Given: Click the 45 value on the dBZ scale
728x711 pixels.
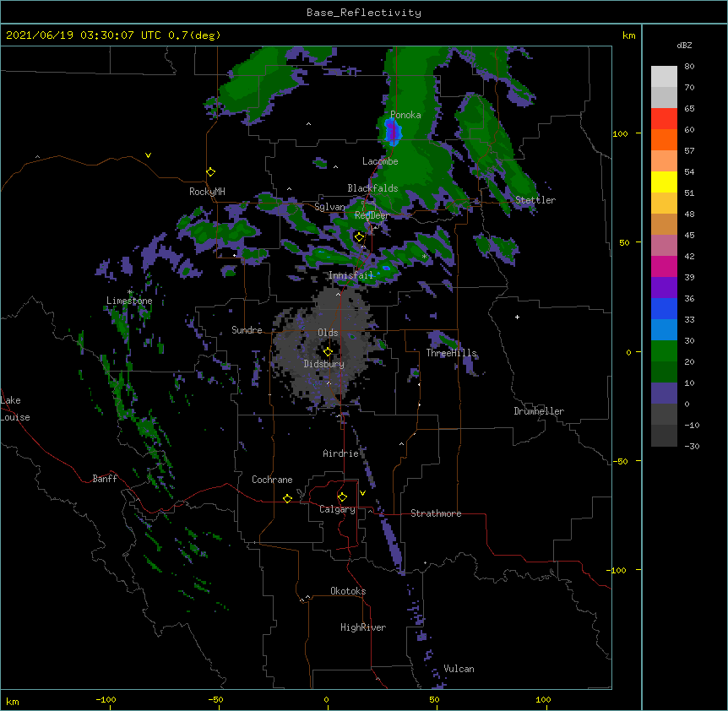Looking at the screenshot, I should [x=689, y=235].
